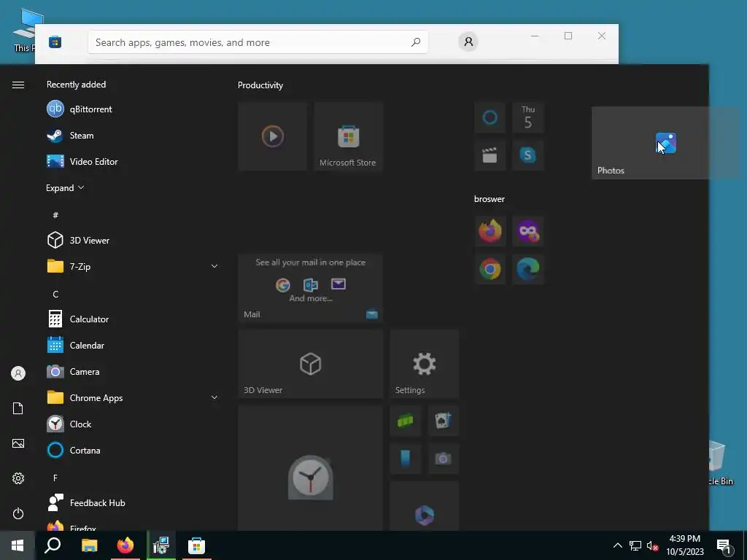The height and width of the screenshot is (560, 747).
Task: Open the Store profile account icon
Action: 468,42
